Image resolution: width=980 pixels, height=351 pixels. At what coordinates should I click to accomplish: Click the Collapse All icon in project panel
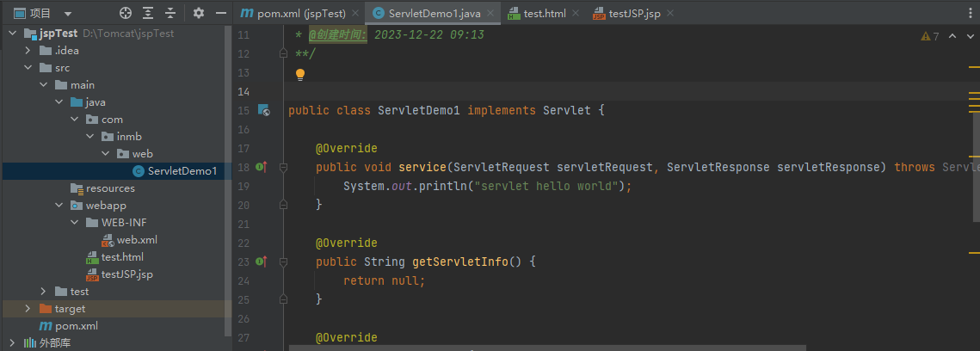tap(170, 13)
